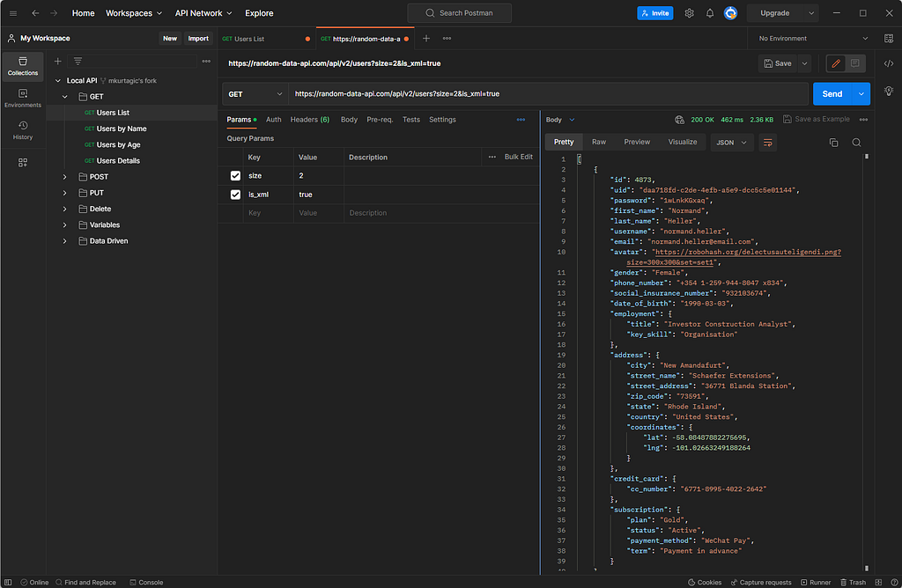Search inside the response body

click(856, 143)
